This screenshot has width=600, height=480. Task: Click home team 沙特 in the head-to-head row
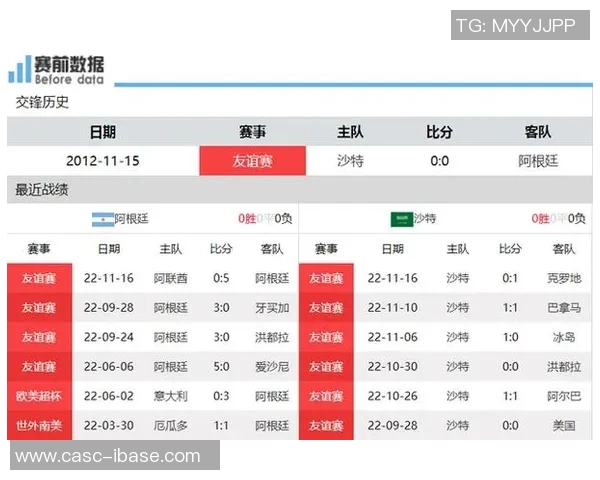pos(350,161)
